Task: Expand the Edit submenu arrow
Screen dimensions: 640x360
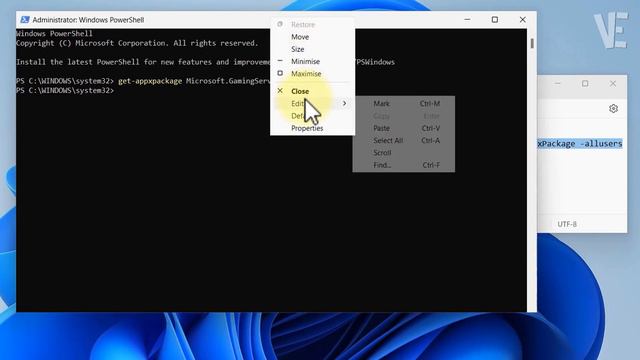Action: (344, 104)
